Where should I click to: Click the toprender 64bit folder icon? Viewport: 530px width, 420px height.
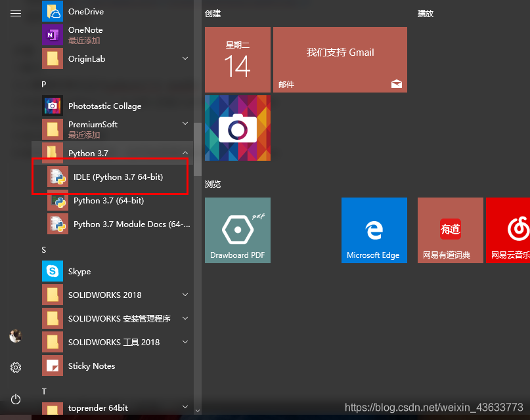[x=53, y=409]
